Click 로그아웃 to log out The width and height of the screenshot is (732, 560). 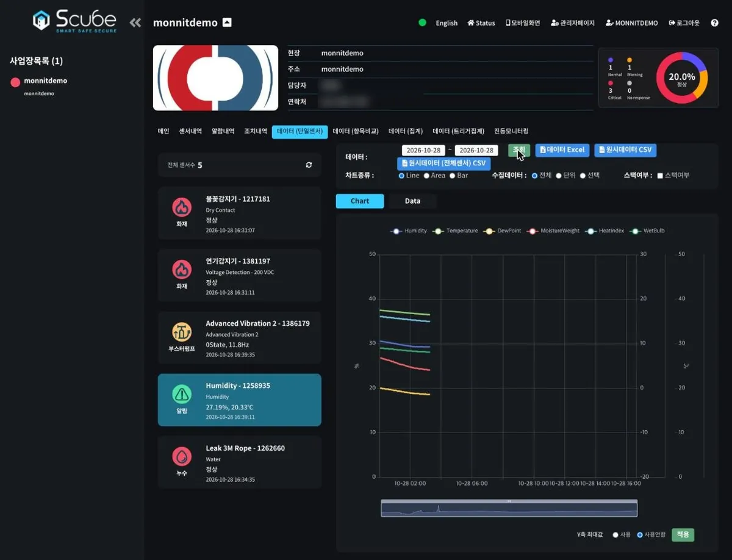(684, 23)
